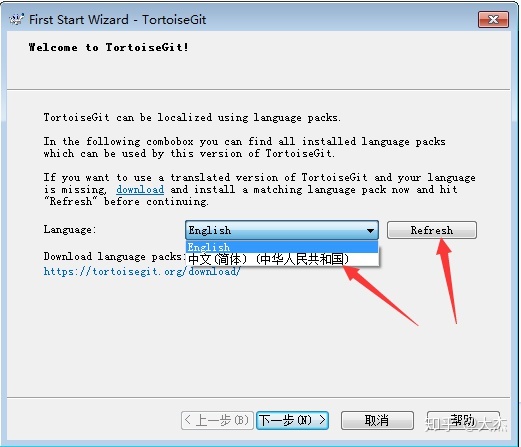Click the TortoiseGit icon in the title bar
This screenshot has height=447, width=521.
coord(17,19)
